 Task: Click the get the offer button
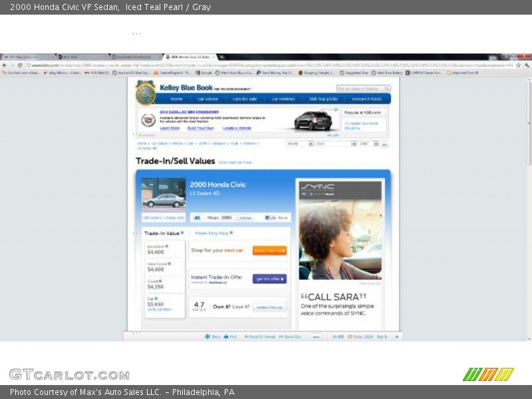(x=270, y=279)
